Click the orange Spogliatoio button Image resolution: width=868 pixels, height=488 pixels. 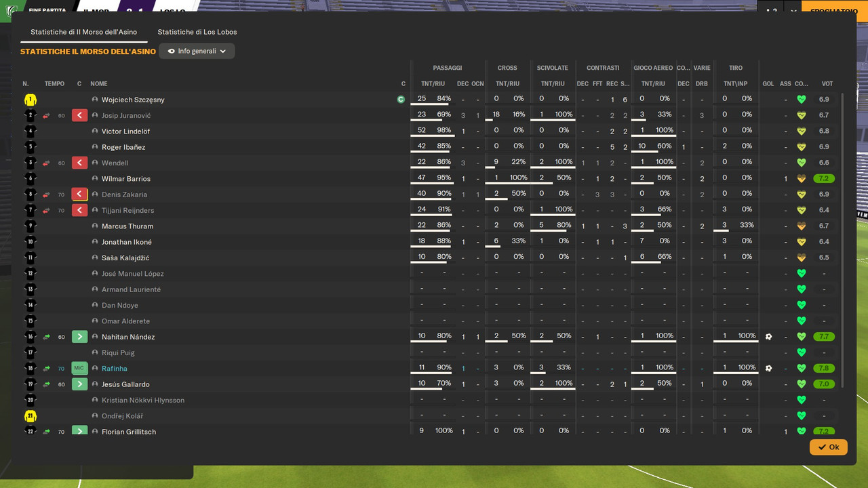tap(834, 10)
